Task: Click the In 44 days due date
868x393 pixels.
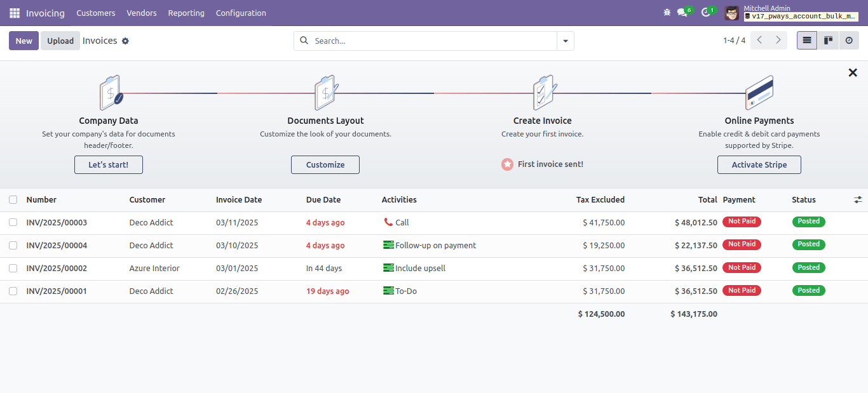Action: (324, 268)
